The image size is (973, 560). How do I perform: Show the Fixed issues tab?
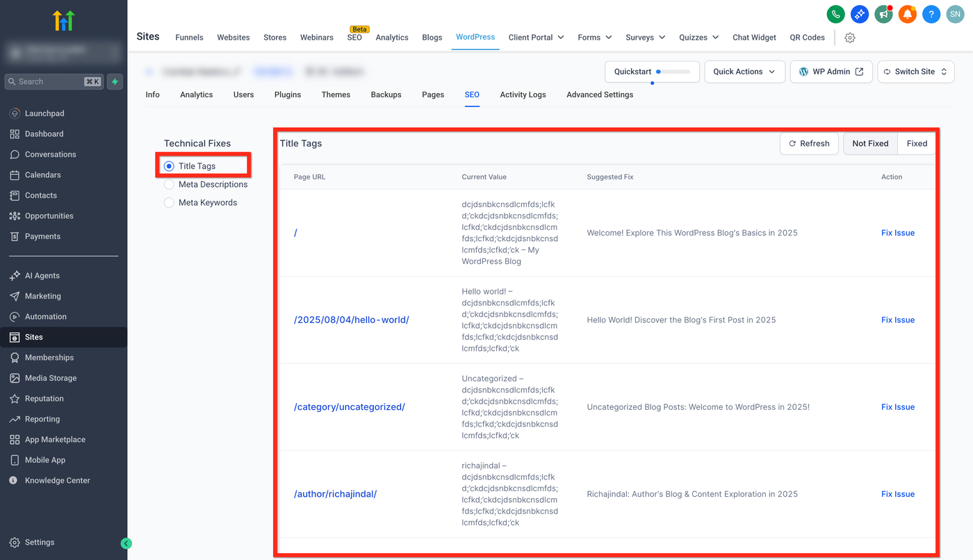[917, 143]
